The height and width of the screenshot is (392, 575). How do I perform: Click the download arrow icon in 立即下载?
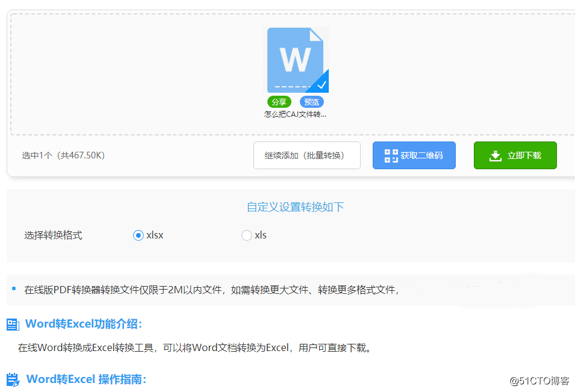(x=495, y=156)
